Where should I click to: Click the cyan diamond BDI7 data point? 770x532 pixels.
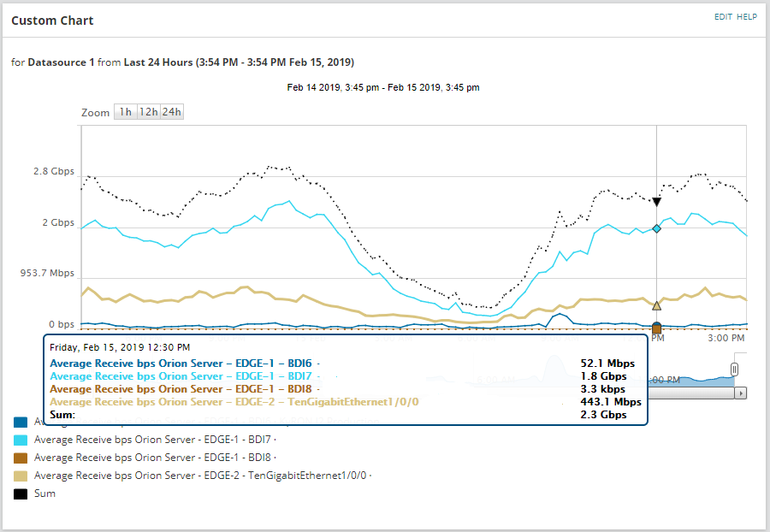coord(656,228)
